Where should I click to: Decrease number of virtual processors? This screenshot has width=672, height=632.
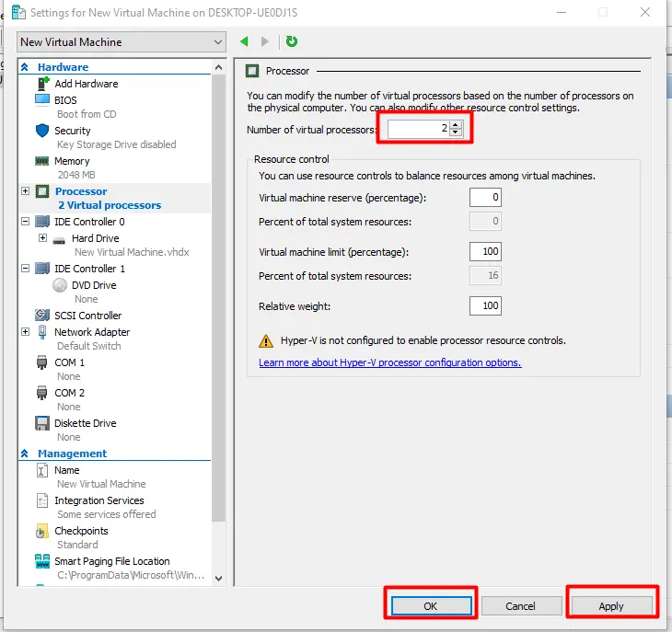455,132
